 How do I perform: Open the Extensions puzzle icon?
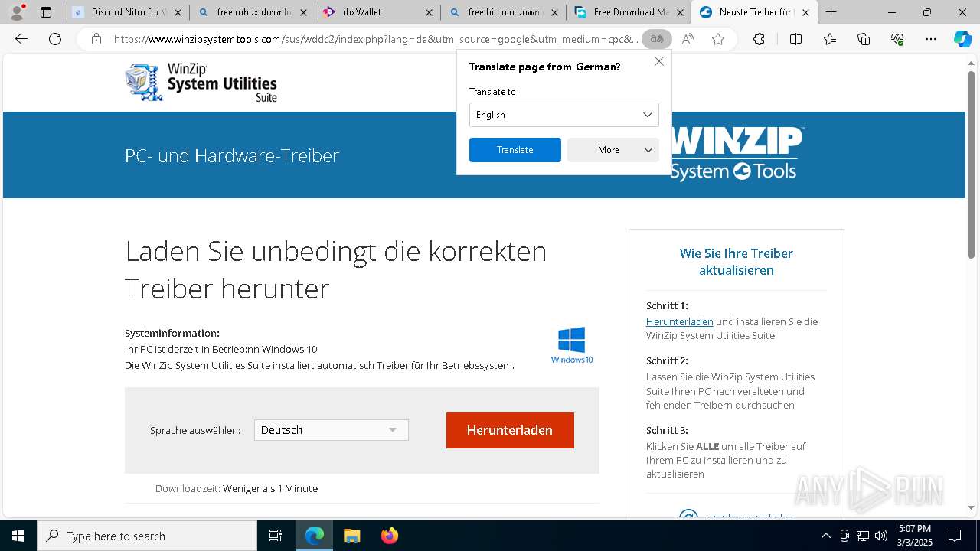click(759, 39)
